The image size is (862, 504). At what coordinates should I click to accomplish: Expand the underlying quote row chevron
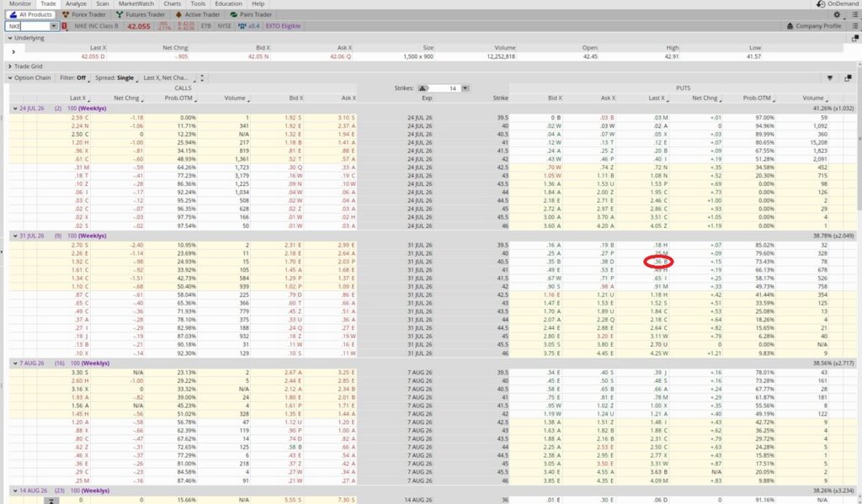(13, 51)
